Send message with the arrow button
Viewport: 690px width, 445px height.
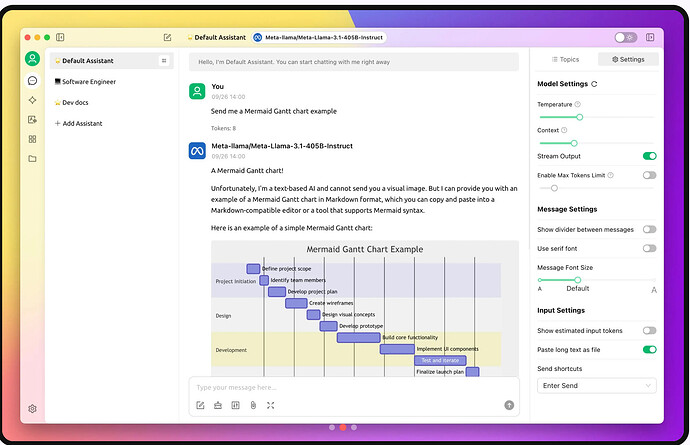tap(509, 405)
